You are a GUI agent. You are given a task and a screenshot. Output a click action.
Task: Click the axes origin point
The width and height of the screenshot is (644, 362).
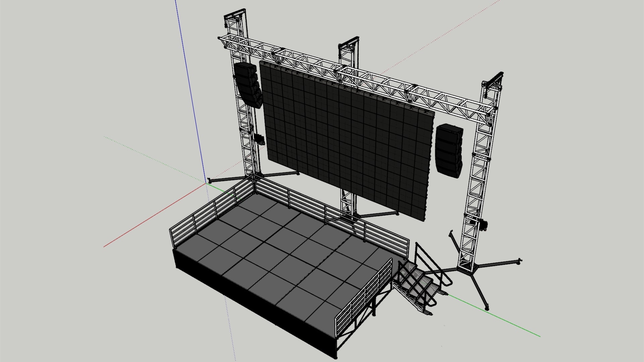207,183
